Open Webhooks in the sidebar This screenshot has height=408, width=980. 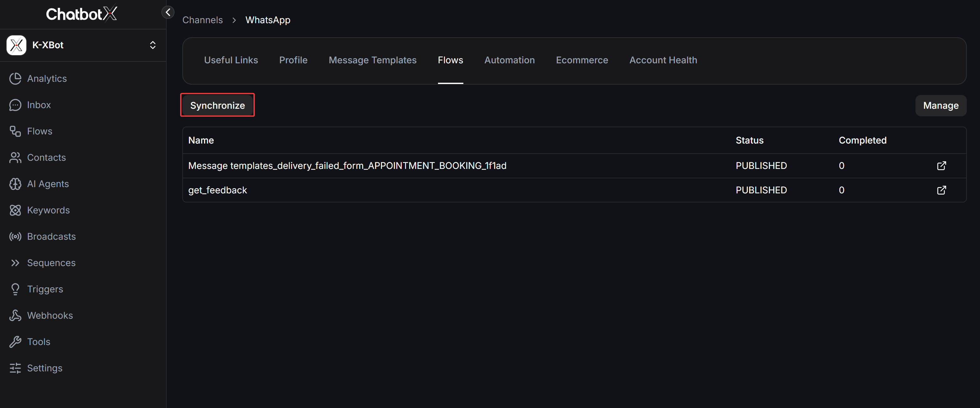click(50, 316)
